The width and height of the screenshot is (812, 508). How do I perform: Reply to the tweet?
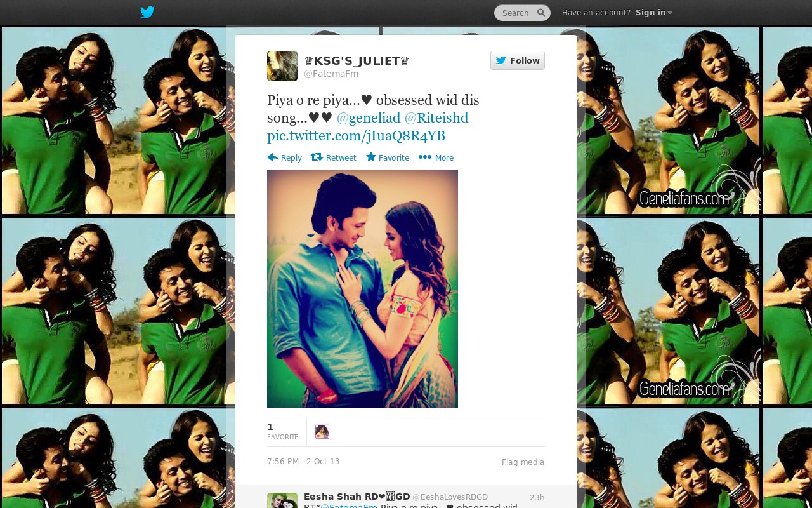click(x=284, y=157)
